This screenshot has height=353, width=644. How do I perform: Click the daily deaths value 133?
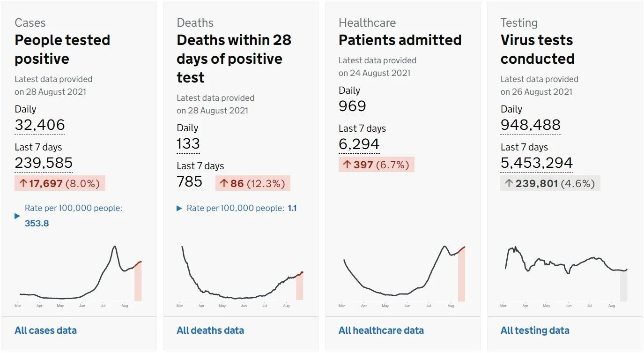188,144
